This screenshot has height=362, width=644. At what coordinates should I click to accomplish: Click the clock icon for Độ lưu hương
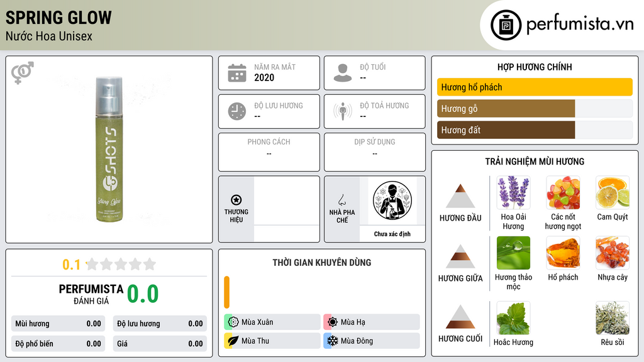(237, 111)
